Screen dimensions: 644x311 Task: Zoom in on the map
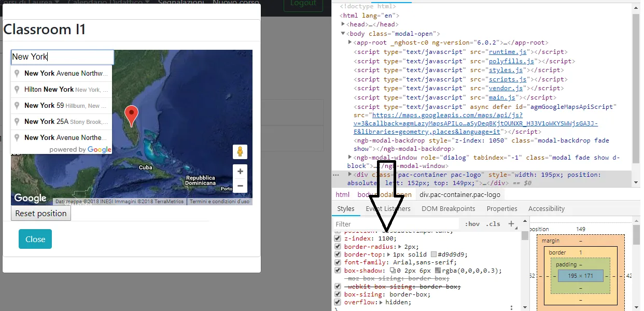[x=240, y=172]
